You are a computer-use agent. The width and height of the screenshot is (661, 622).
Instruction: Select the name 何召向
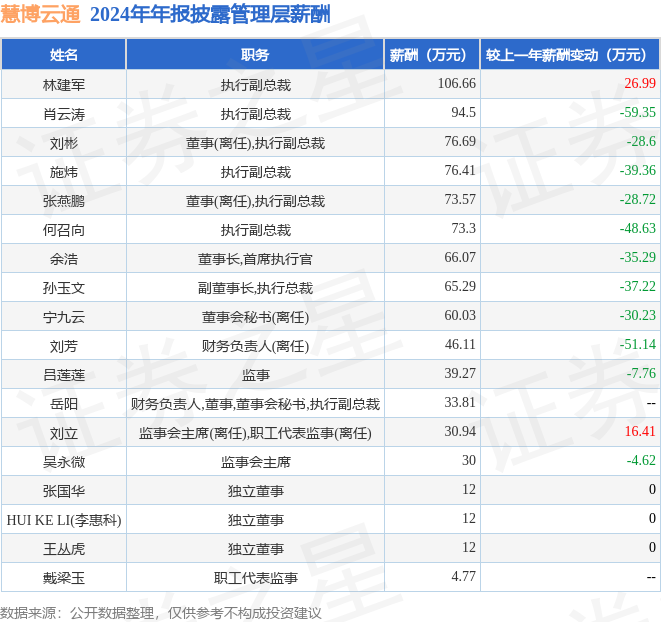coord(64,230)
